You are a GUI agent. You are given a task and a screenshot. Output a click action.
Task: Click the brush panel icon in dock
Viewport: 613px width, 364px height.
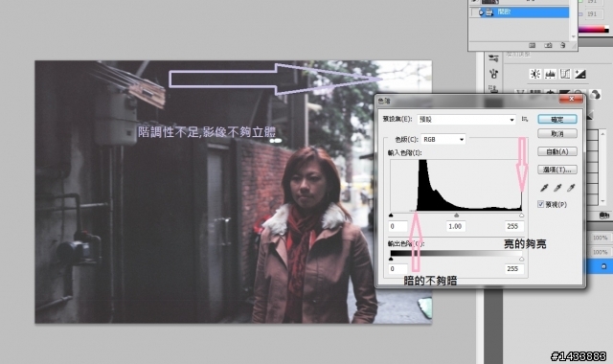(x=493, y=74)
